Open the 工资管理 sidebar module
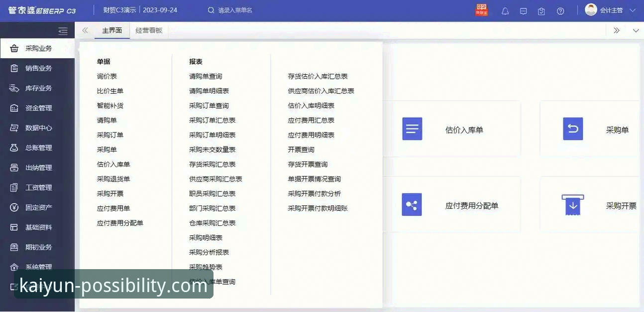The width and height of the screenshot is (644, 312). tap(37, 188)
